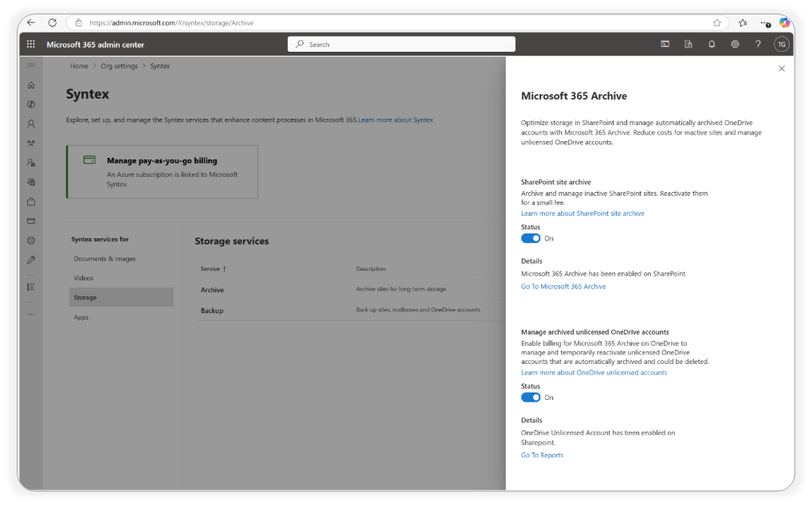The height and width of the screenshot is (505, 812).
Task: Sort by the Service column header
Action: tap(213, 269)
